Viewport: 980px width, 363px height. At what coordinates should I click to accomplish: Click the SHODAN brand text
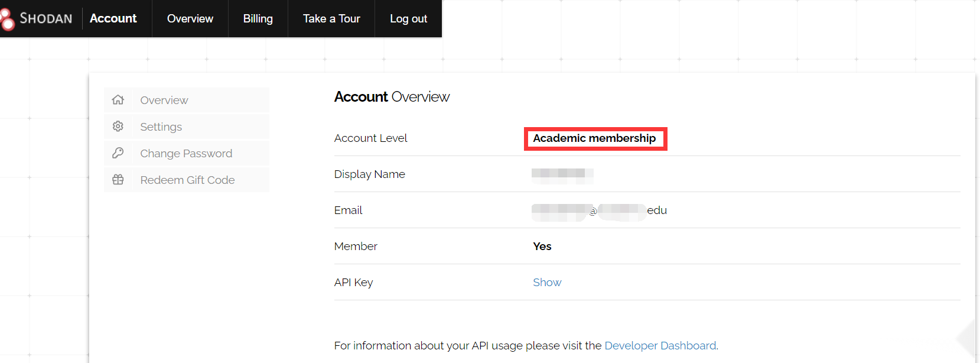coord(46,18)
